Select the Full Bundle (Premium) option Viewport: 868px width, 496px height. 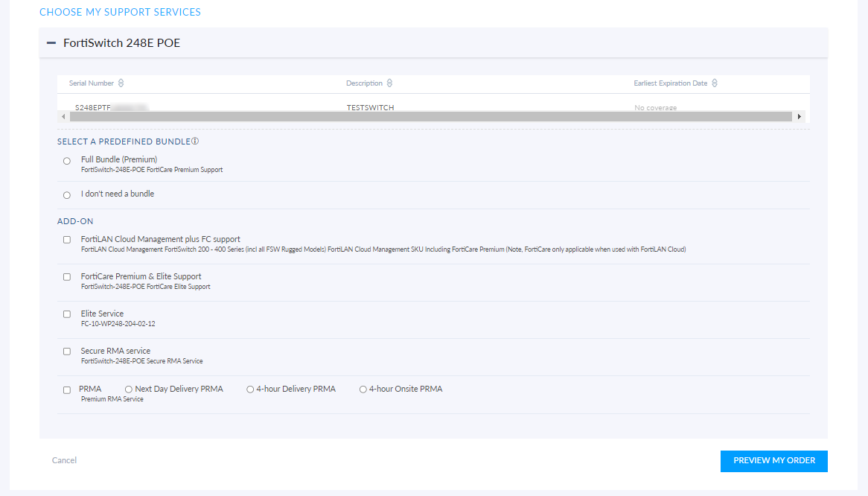click(x=66, y=161)
